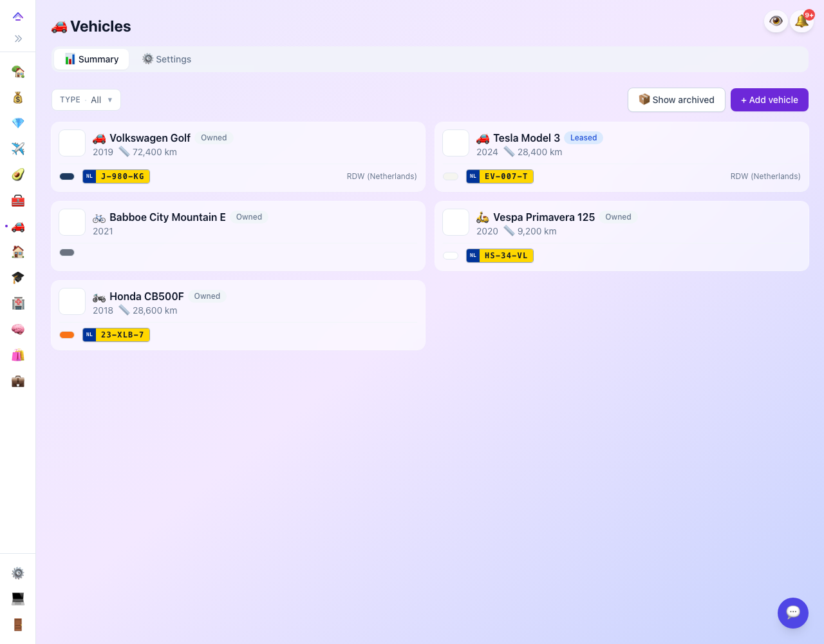This screenshot has width=824, height=644.
Task: Click the dark blue color swatch on Volkswagen
Action: pos(67,176)
